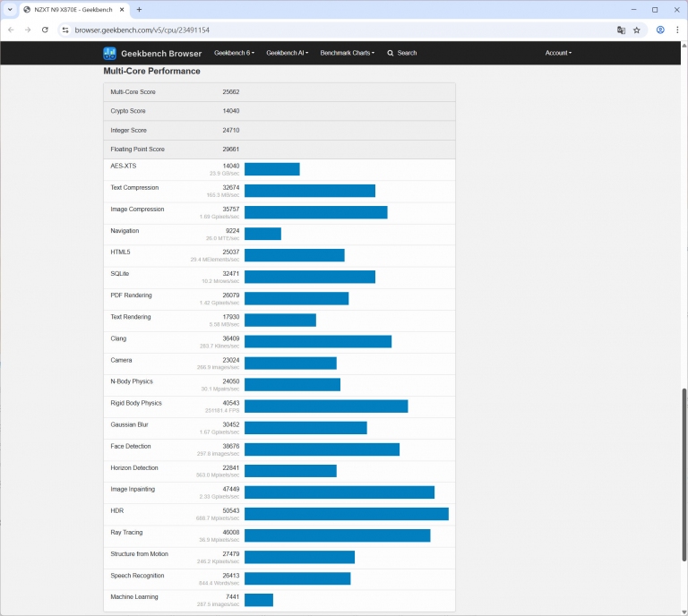Click the Geekbench Browser logo icon

(109, 53)
